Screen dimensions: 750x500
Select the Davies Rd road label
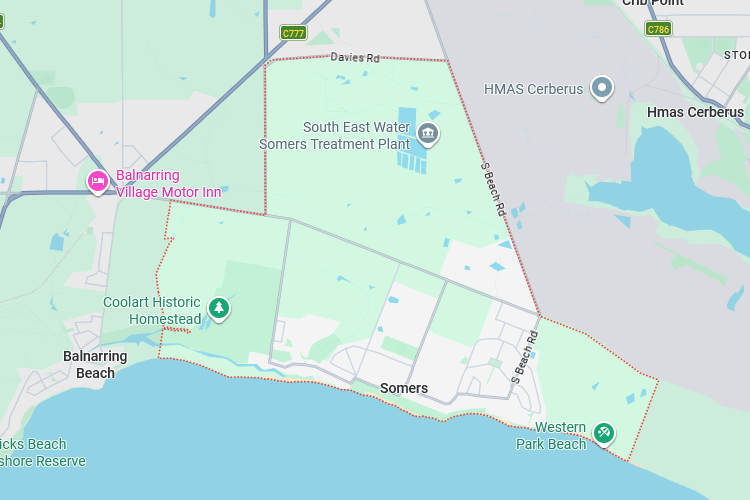click(x=355, y=57)
